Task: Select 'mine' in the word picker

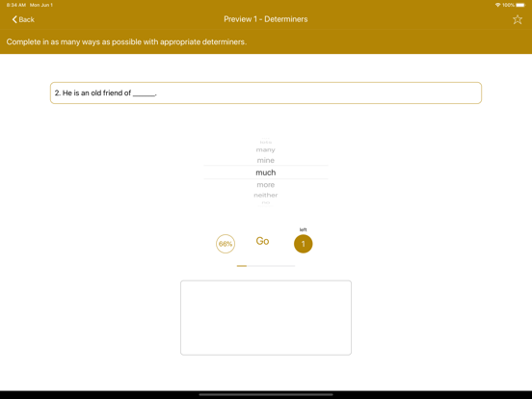Action: click(x=266, y=160)
